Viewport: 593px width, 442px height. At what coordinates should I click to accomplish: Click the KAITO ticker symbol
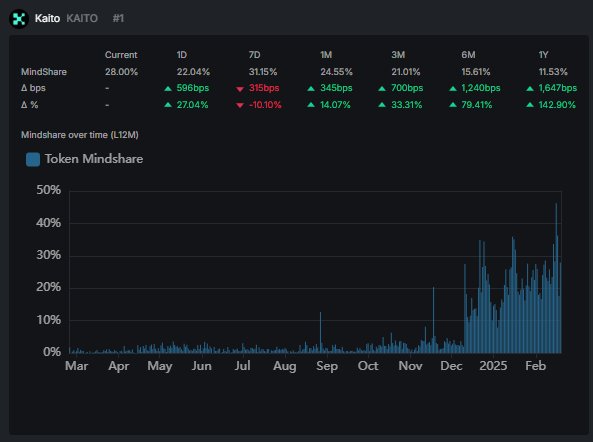[x=82, y=18]
